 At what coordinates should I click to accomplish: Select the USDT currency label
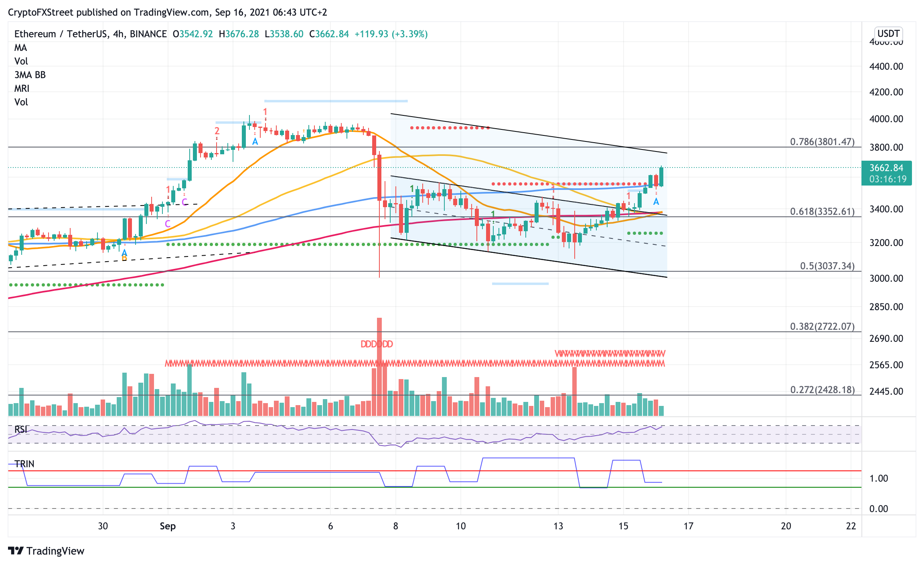[889, 33]
